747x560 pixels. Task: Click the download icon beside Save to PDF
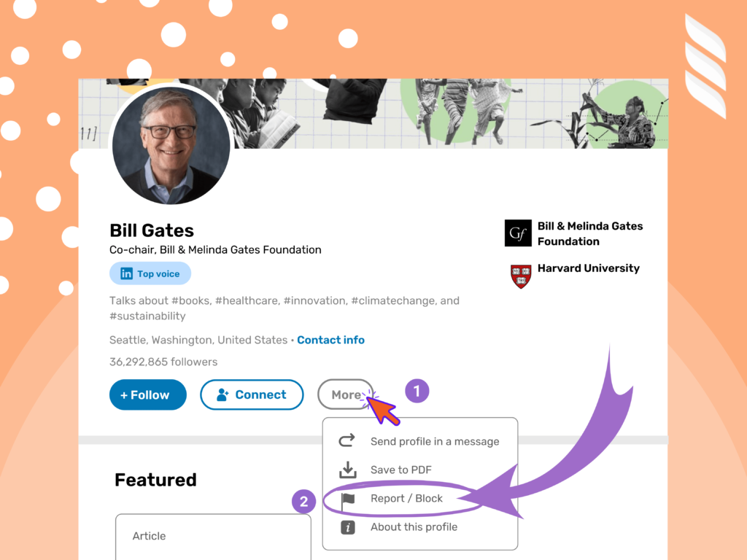click(x=347, y=470)
